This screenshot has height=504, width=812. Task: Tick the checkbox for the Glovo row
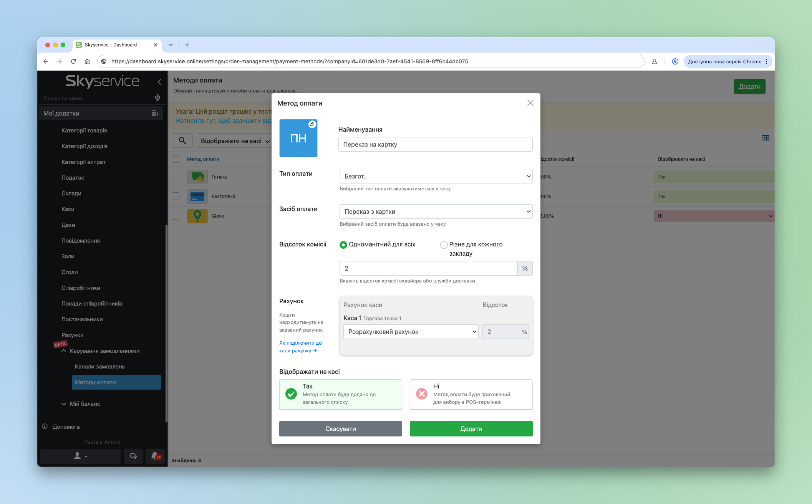[176, 216]
